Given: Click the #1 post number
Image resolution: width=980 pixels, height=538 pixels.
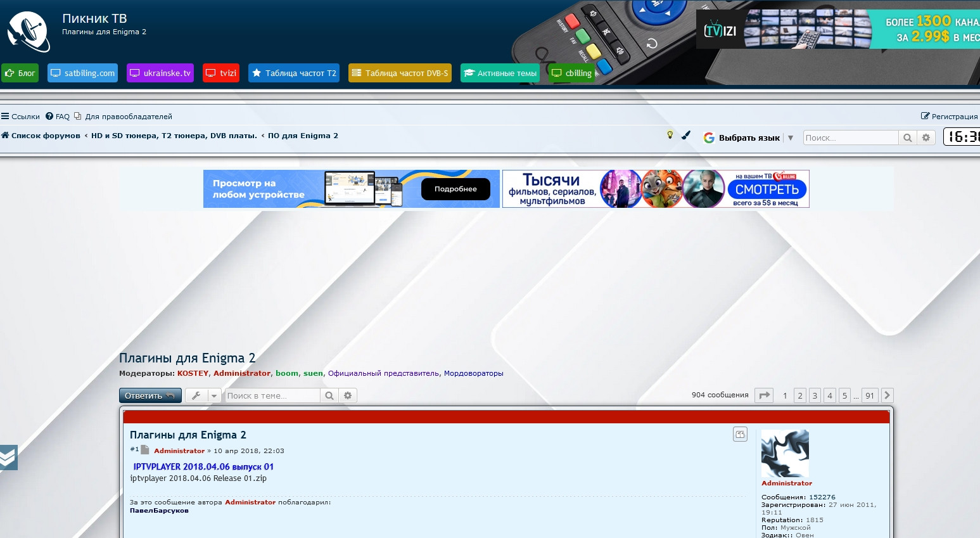Looking at the screenshot, I should tap(134, 449).
